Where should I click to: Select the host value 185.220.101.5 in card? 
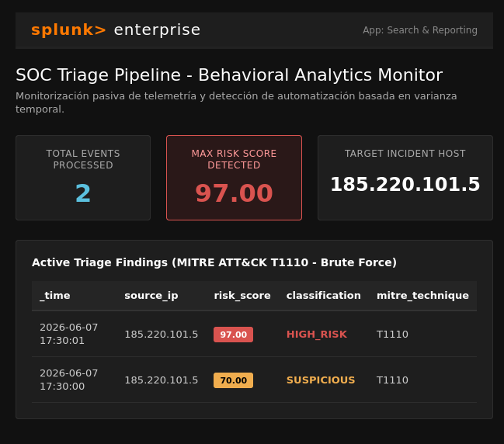405,185
